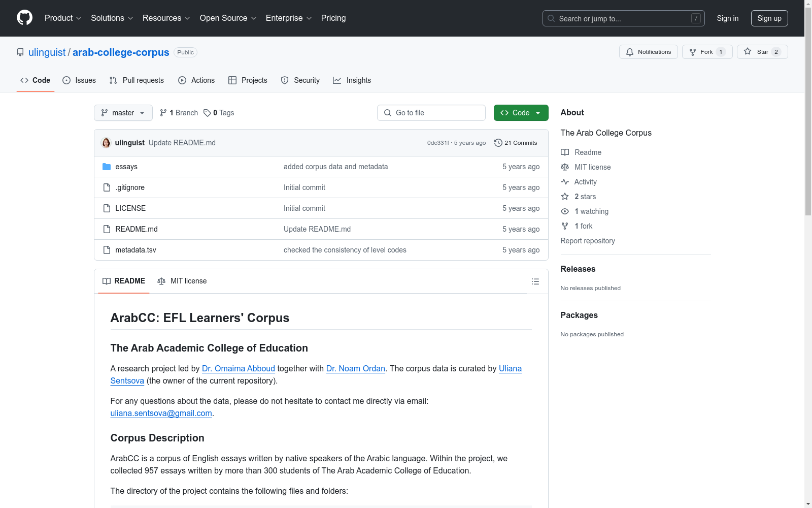The width and height of the screenshot is (812, 508).
Task: Click the Activity pulse icon in About
Action: [565, 182]
